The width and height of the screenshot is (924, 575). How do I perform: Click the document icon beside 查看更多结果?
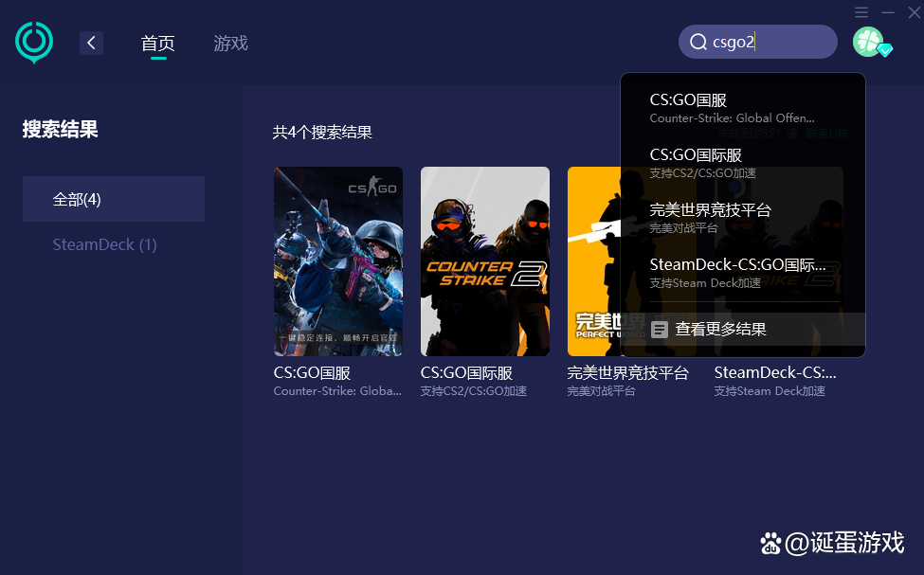[660, 327]
